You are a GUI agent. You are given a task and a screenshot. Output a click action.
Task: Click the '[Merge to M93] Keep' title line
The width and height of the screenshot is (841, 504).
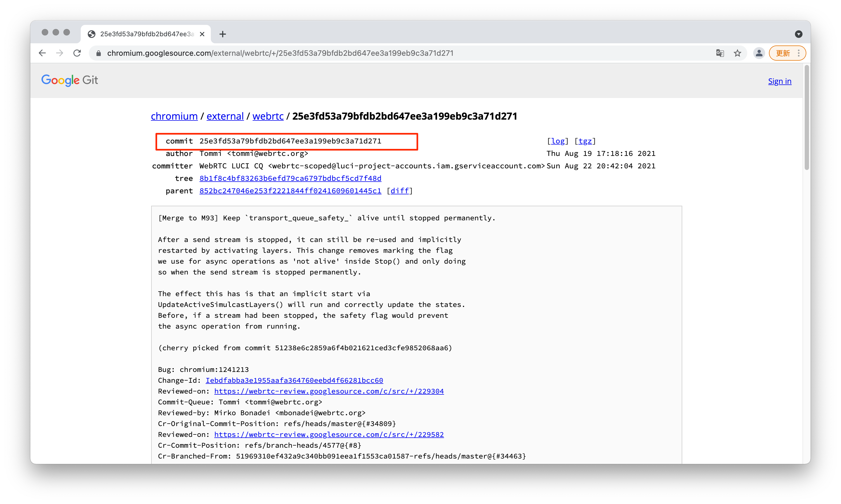coord(327,218)
